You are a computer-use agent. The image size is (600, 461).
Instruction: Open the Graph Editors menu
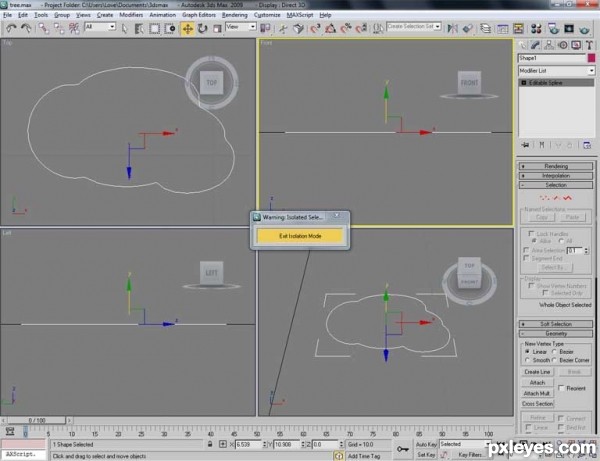pos(199,15)
